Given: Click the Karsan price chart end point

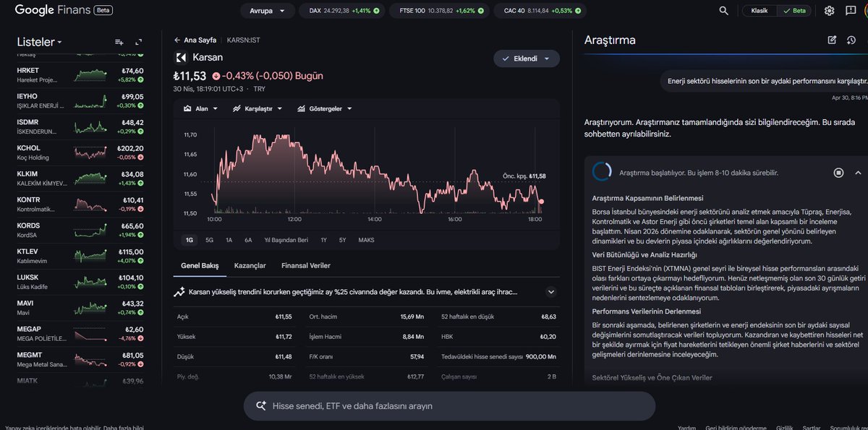Looking at the screenshot, I should tap(542, 202).
